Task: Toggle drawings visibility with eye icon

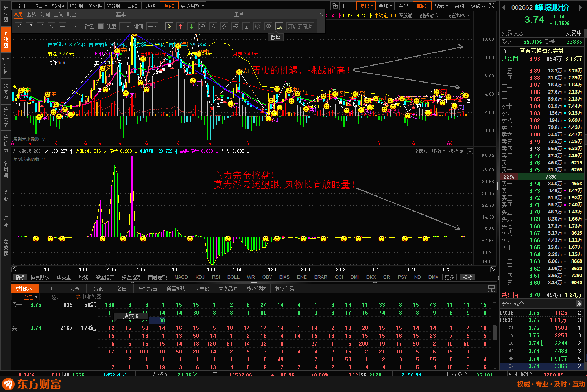Action: 268,26
